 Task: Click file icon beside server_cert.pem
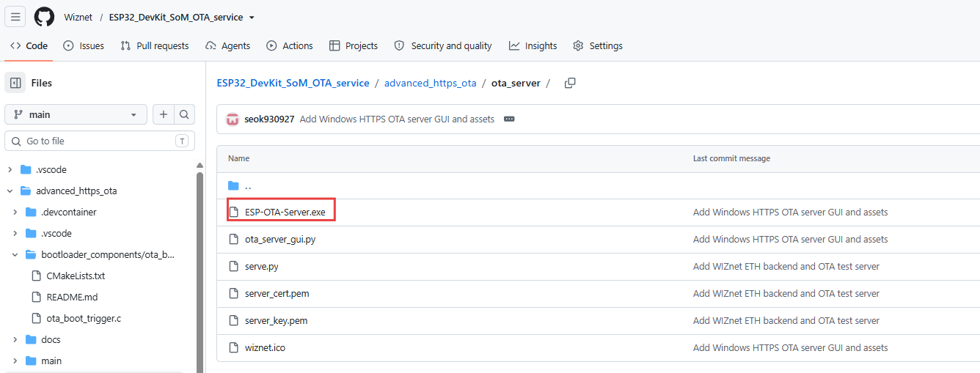click(234, 293)
